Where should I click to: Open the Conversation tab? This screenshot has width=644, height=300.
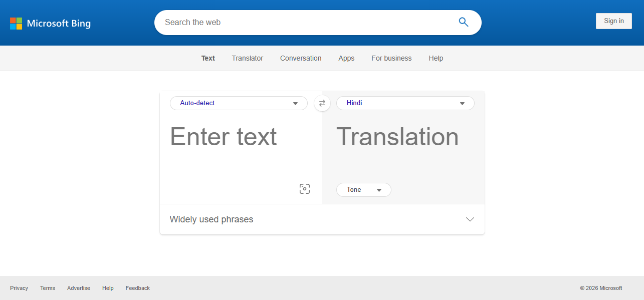coord(301,58)
